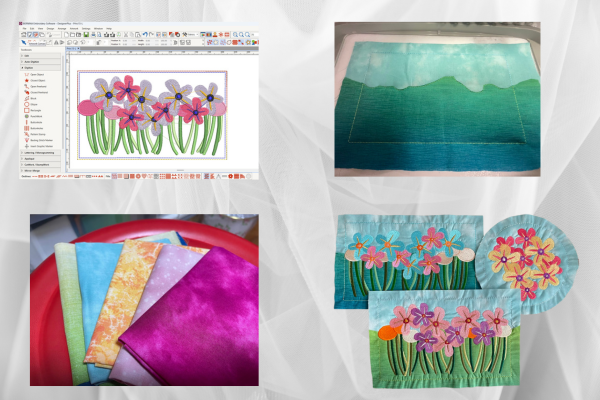Open the Settings menu

[x=87, y=28]
